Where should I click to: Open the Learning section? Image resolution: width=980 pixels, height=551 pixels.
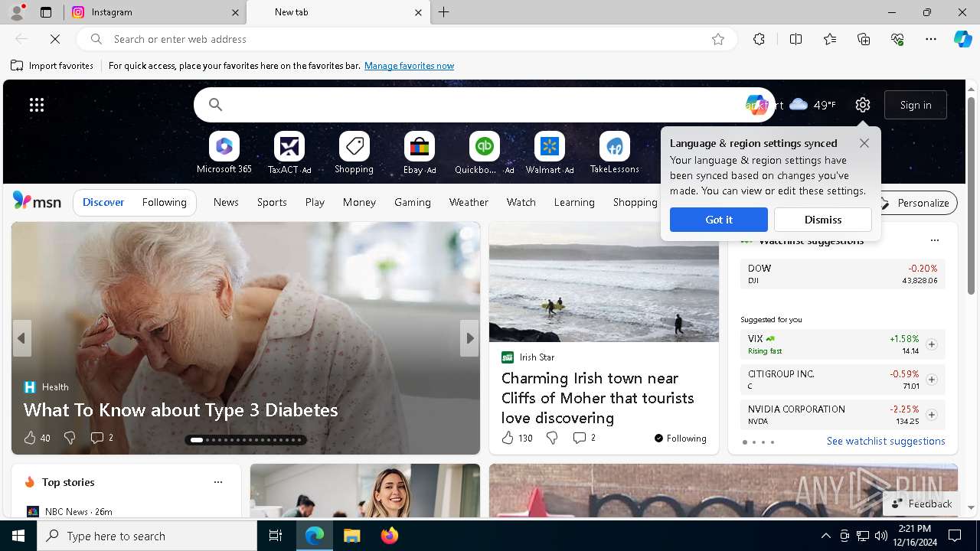click(x=574, y=202)
